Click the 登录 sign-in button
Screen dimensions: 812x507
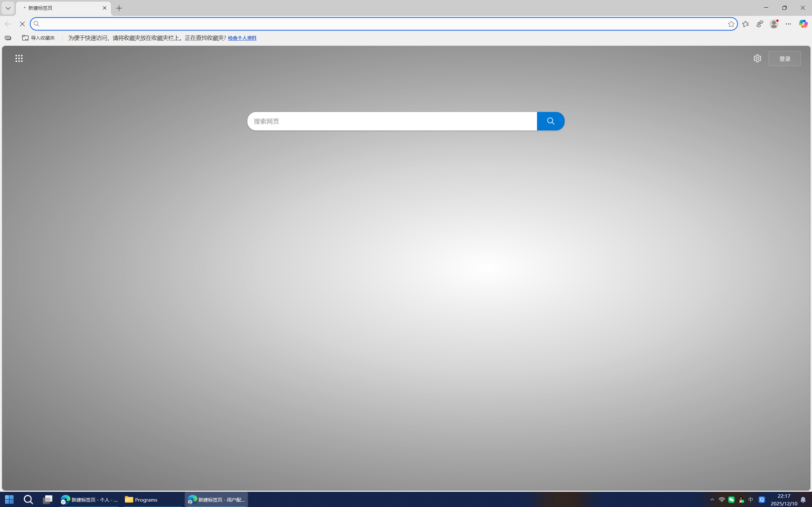[784, 59]
